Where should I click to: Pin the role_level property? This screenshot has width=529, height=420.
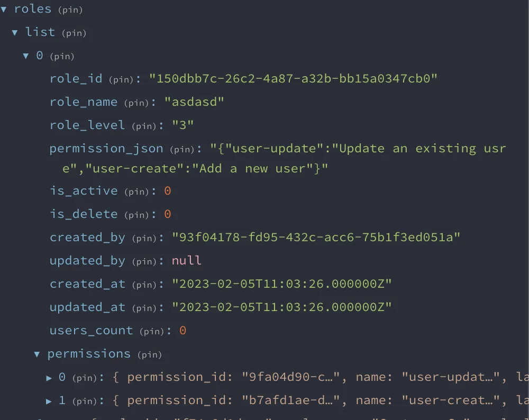(x=144, y=126)
